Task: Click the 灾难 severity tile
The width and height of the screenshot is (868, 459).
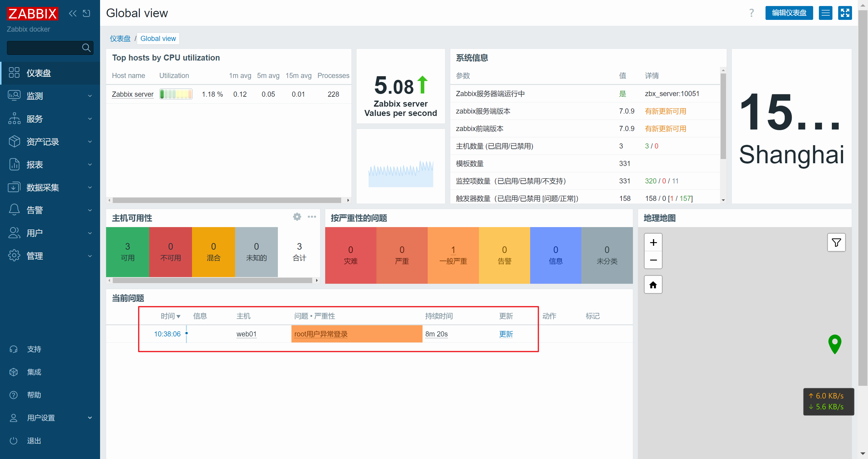Action: (351, 255)
